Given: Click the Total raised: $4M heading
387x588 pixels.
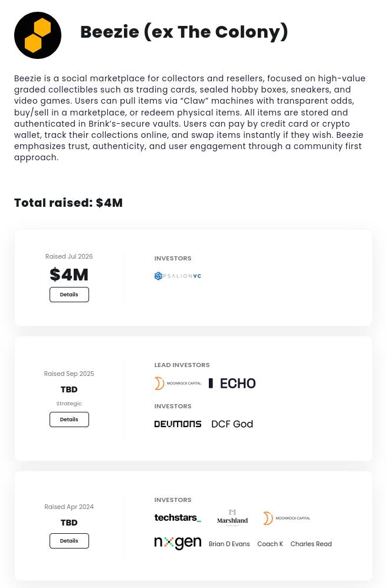Looking at the screenshot, I should click(68, 203).
